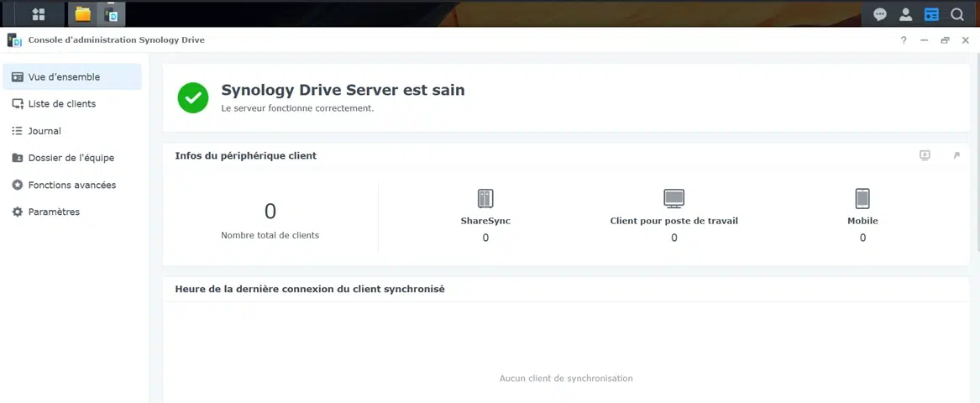Open Paramètres section
Screen dimensions: 980x403
pyautogui.click(x=72, y=212)
